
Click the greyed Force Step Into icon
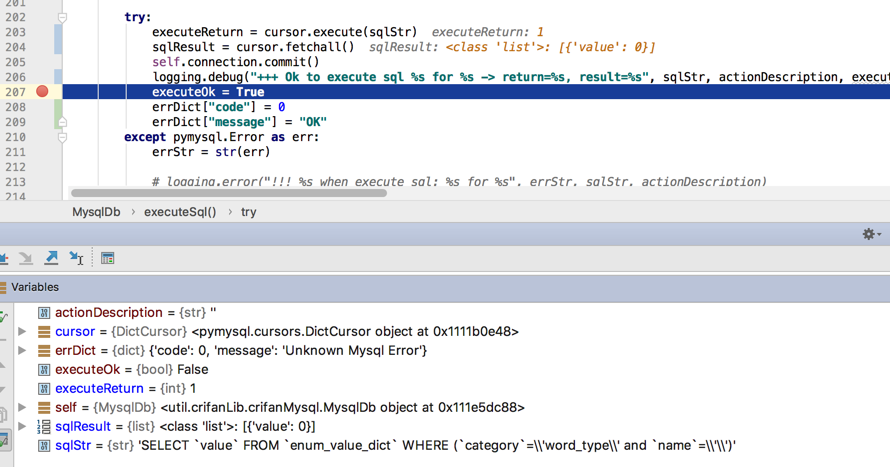pyautogui.click(x=26, y=258)
